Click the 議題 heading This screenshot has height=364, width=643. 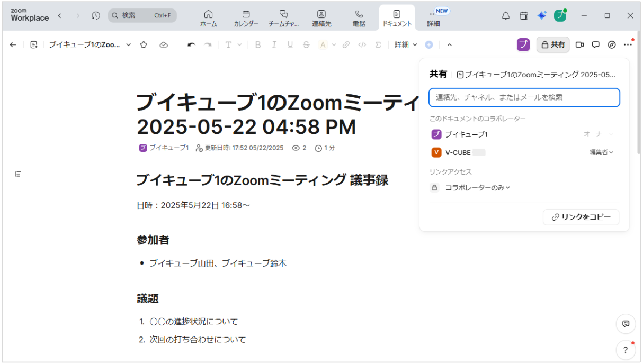coord(148,298)
